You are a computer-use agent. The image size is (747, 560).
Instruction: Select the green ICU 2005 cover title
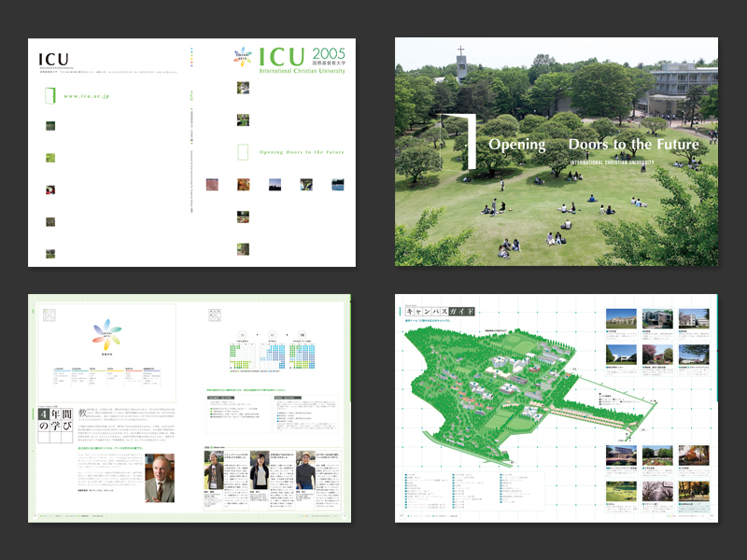tap(303, 58)
